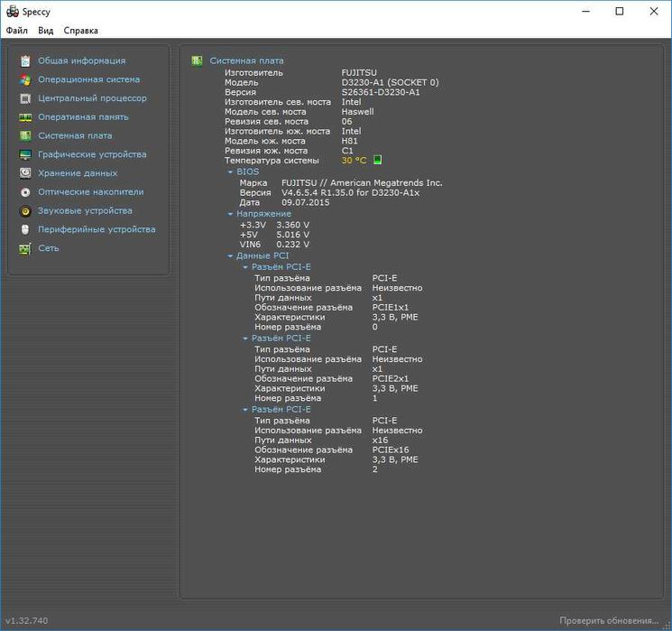Image resolution: width=672 pixels, height=631 pixels.
Task: Collapse the Напряжение section
Action: point(230,214)
